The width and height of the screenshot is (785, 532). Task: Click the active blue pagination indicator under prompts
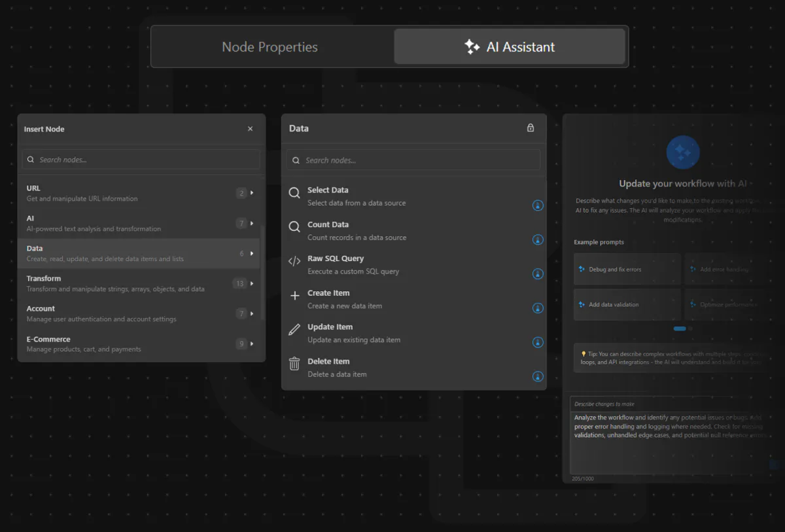point(680,328)
